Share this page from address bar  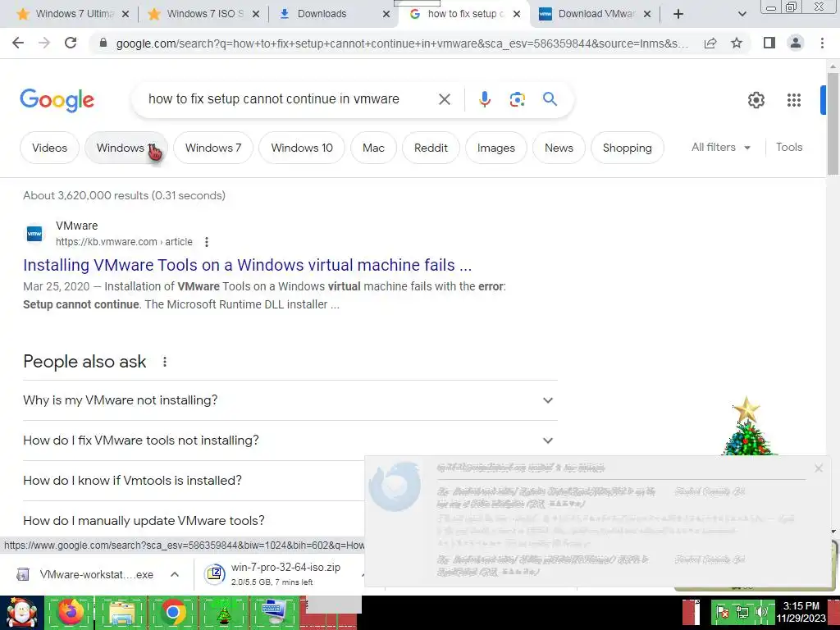click(x=710, y=43)
